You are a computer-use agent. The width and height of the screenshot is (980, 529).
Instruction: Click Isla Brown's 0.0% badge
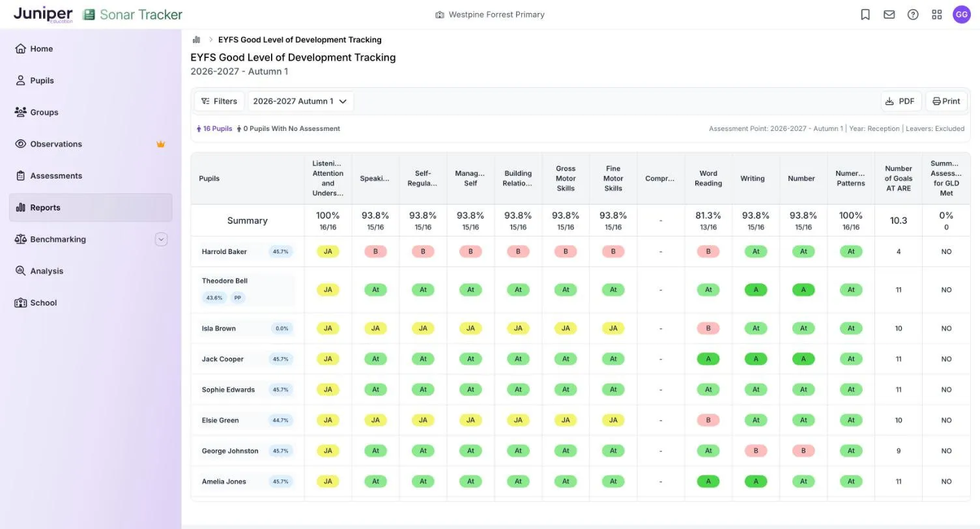click(x=282, y=328)
